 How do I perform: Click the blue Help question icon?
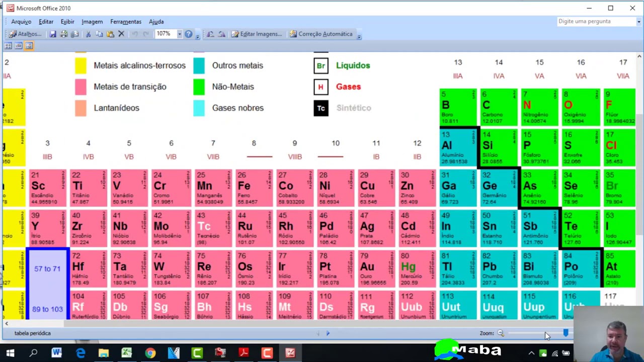click(188, 34)
